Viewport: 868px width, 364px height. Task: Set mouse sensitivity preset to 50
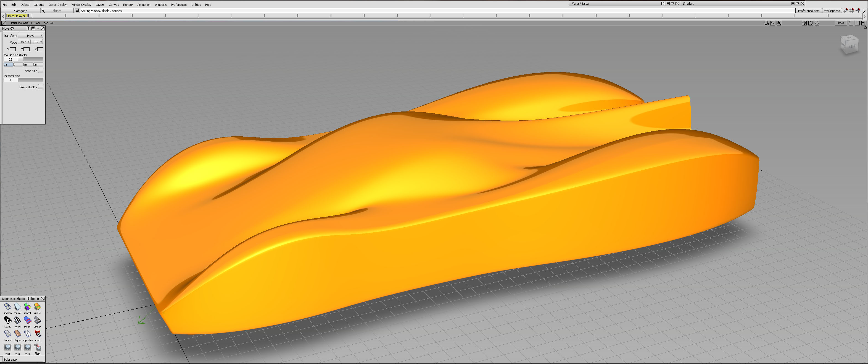coord(38,65)
